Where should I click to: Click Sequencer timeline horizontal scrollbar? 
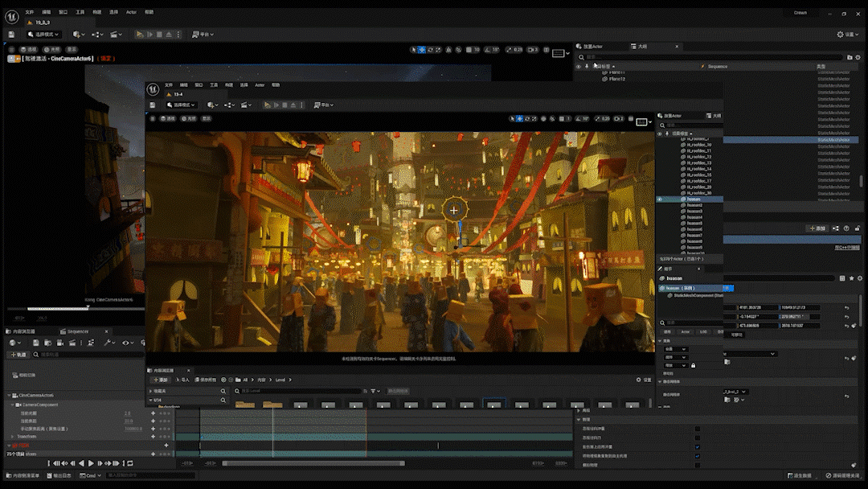(313, 463)
